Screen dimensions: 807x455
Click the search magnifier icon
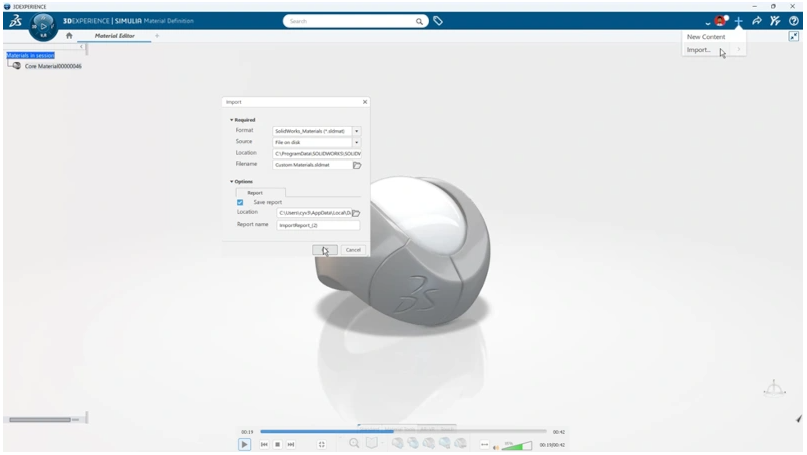[419, 22]
